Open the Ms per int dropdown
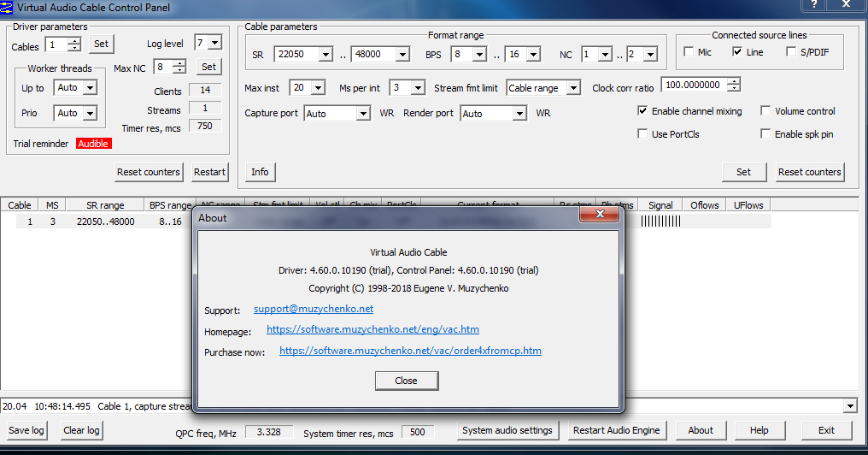Image resolution: width=868 pixels, height=455 pixels. 418,87
